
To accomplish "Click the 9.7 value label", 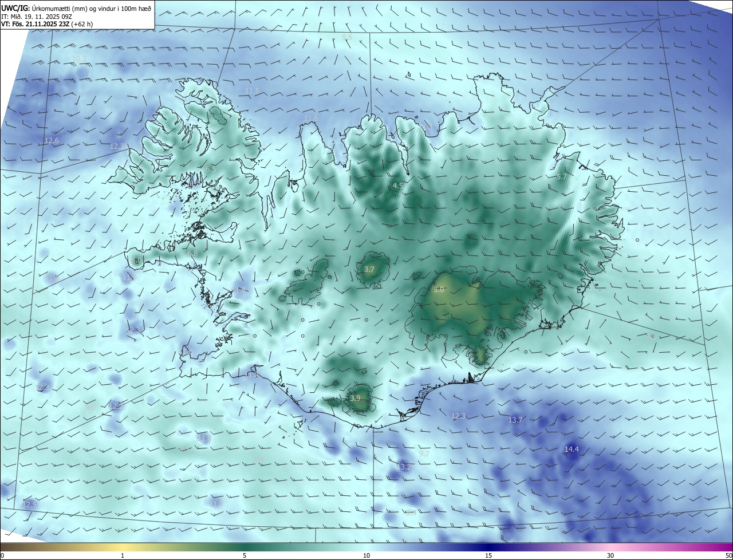I will point(424,453).
